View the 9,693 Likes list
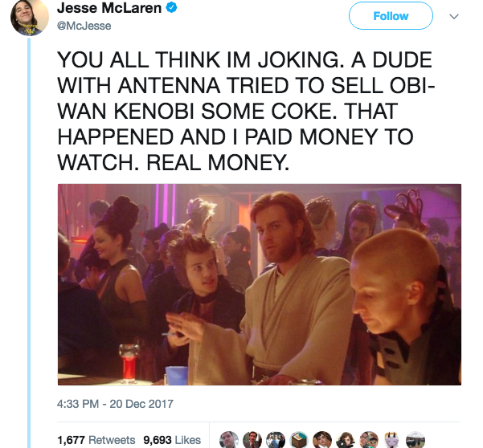 point(172,440)
